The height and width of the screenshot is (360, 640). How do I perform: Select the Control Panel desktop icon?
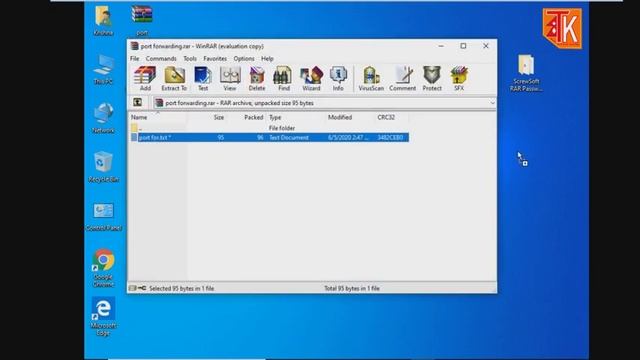(103, 216)
